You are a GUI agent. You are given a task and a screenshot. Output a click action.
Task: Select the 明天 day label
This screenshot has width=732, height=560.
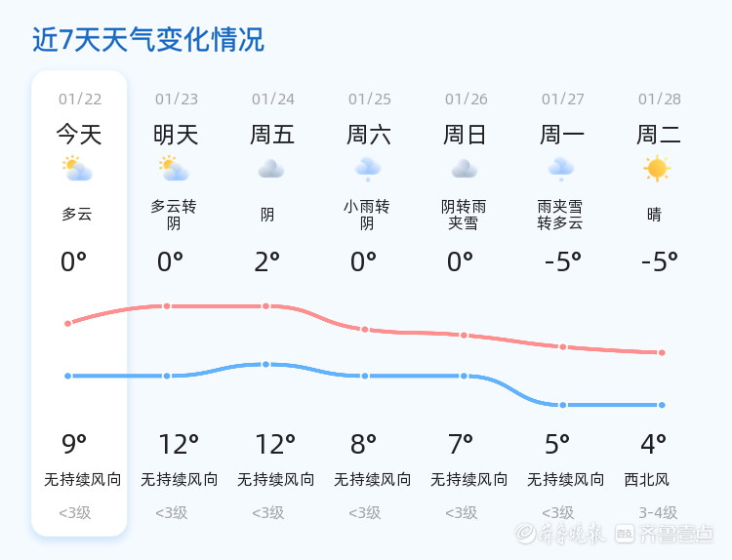pos(176,135)
